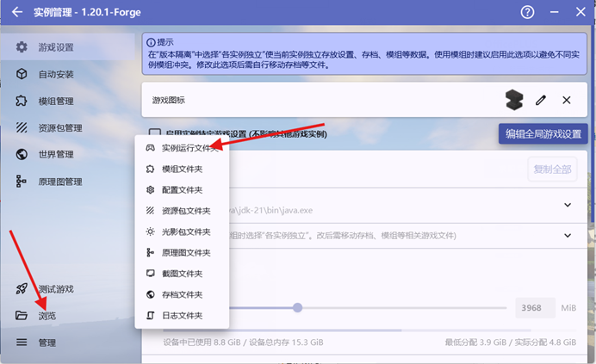Screen dimensions: 596x364
Task: Open help via question mark icon
Action: 528,12
